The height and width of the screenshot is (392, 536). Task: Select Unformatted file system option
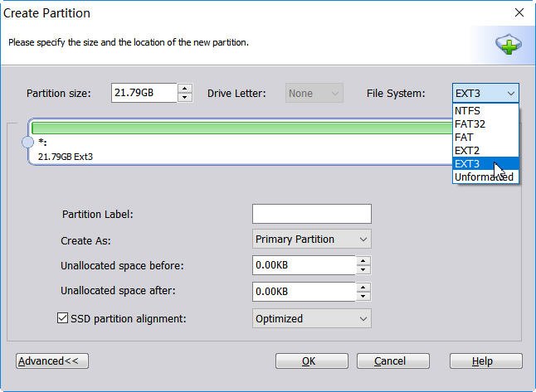[x=485, y=177]
